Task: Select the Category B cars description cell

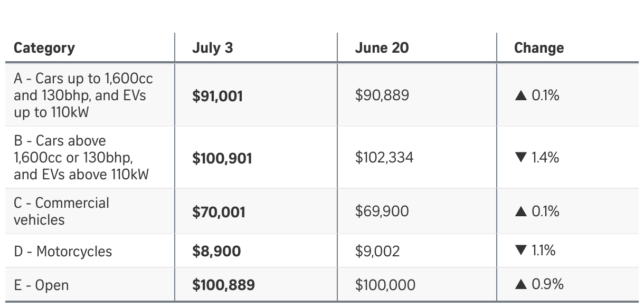Action: click(x=81, y=158)
